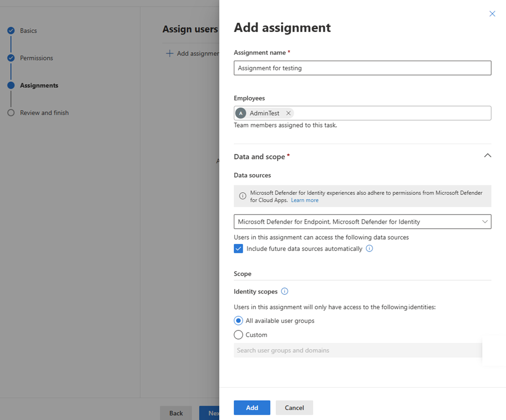This screenshot has width=506, height=420.
Task: Click 'Team members assigned to this task' text
Action: coord(285,125)
